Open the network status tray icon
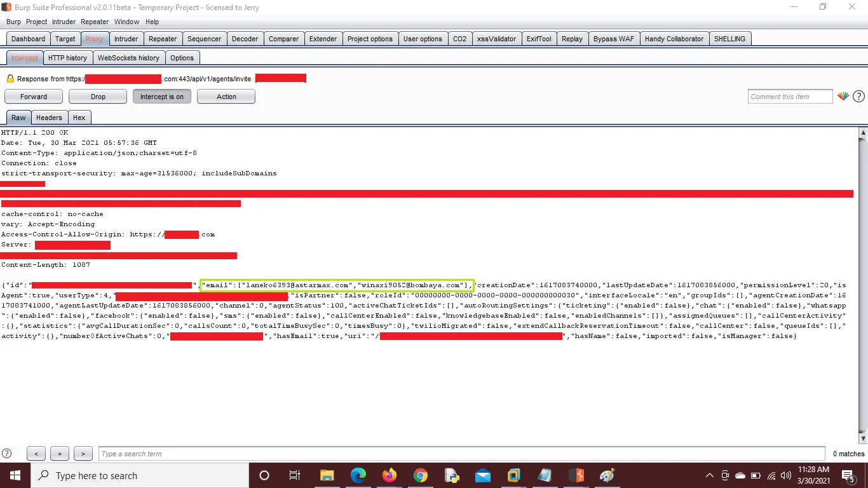This screenshot has width=868, height=488. pos(771,475)
